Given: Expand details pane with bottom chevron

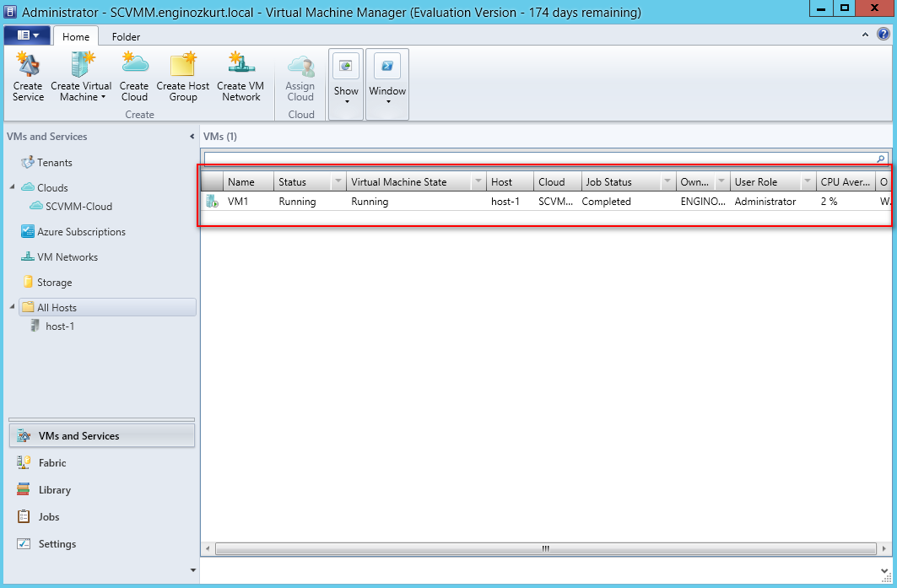Looking at the screenshot, I should coord(884,571).
